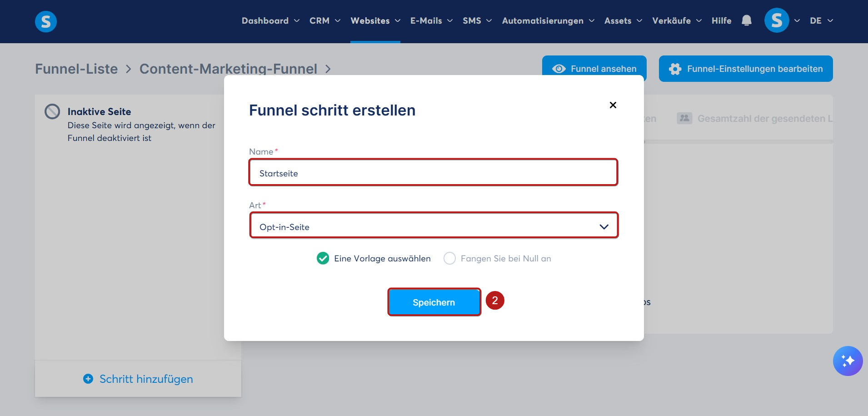868x416 pixels.
Task: Open the DE language dropdown
Action: (x=821, y=21)
